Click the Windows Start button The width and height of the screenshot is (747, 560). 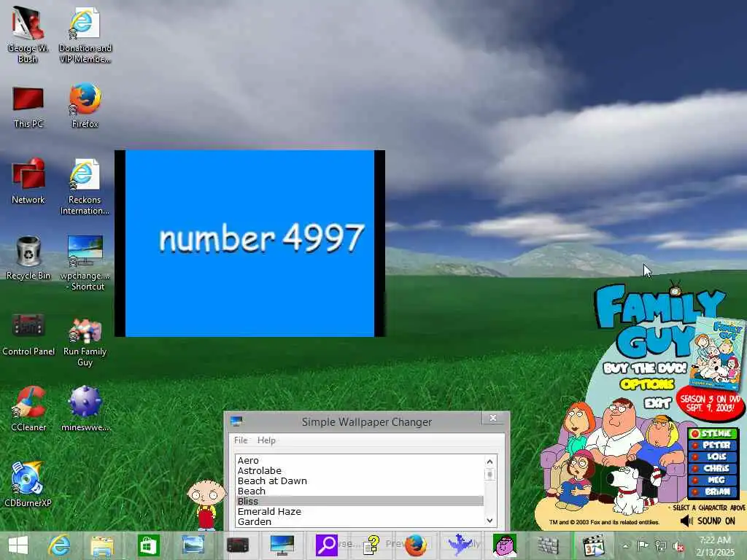pyautogui.click(x=18, y=545)
